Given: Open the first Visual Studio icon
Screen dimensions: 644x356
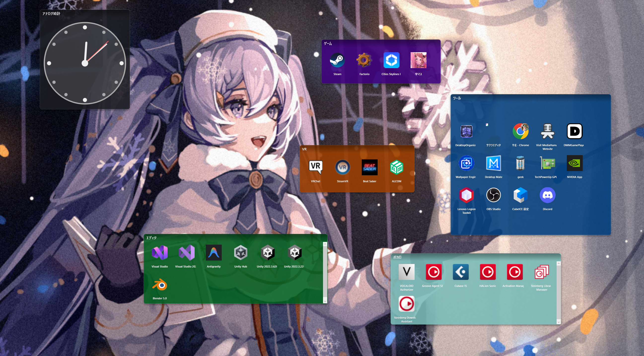Looking at the screenshot, I should (x=159, y=252).
